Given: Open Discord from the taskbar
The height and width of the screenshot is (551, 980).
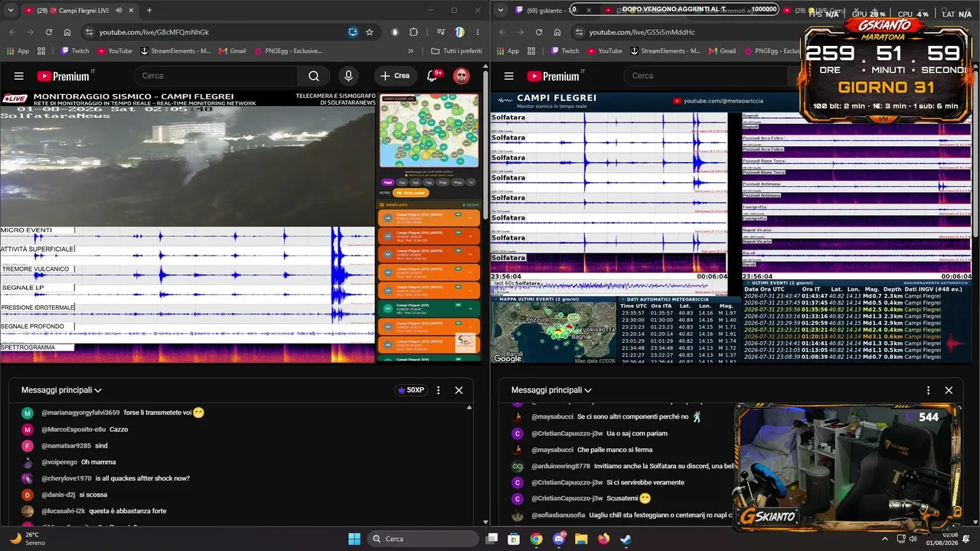Looking at the screenshot, I should click(558, 539).
